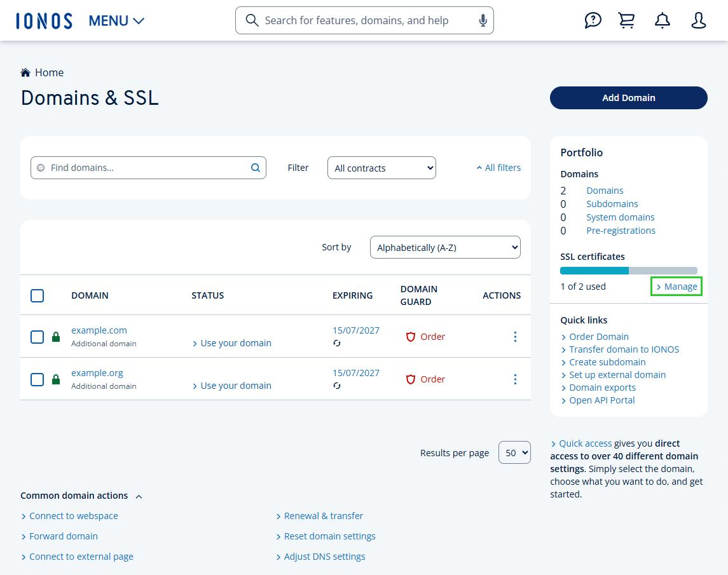Click auto-renew icon under example.org expiry date
Viewport: 728px width, 575px height.
pyautogui.click(x=337, y=386)
